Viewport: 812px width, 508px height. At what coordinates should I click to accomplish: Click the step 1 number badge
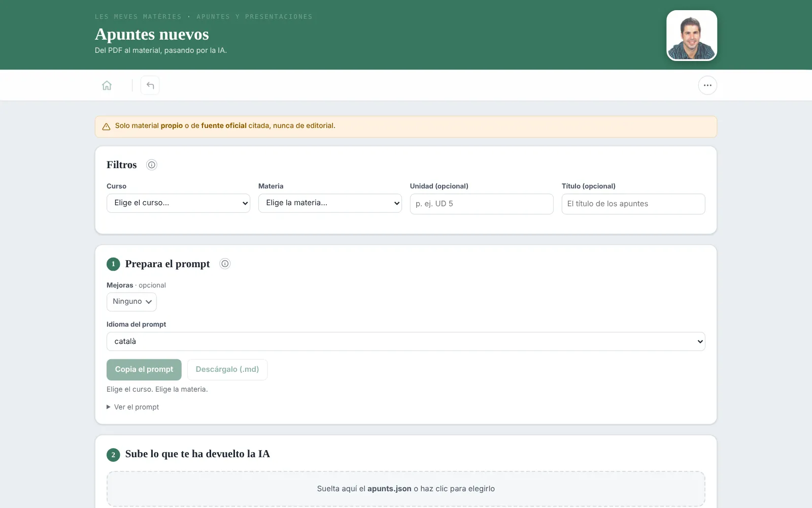coord(113,264)
